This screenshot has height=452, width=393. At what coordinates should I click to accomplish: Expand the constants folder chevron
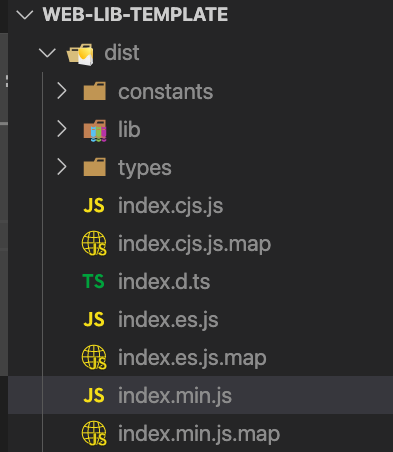(x=62, y=91)
